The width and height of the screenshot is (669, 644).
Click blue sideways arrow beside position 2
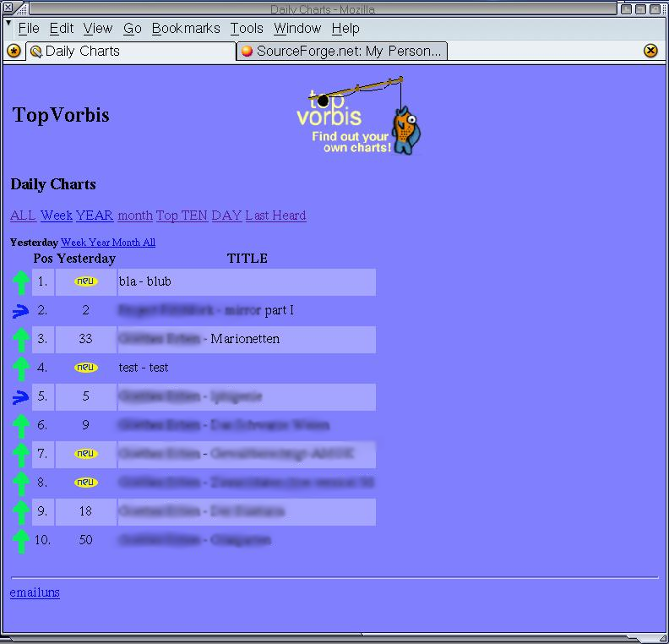click(21, 311)
